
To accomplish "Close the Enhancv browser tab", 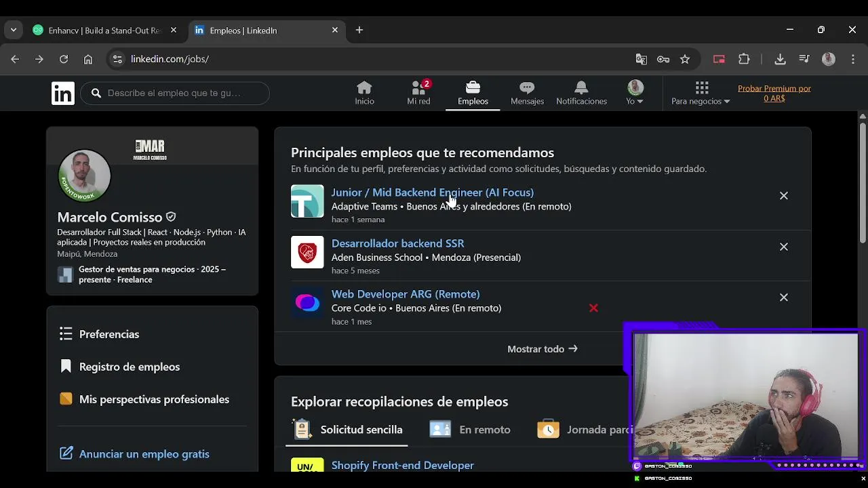I will pos(174,30).
